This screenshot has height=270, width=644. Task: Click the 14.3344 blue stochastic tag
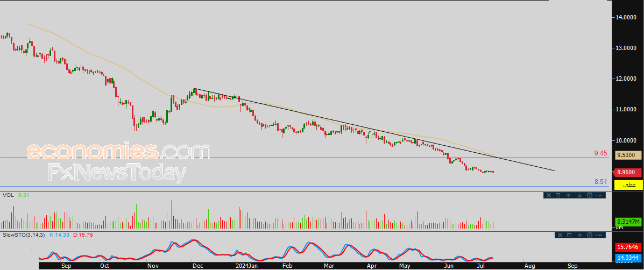tap(628, 258)
